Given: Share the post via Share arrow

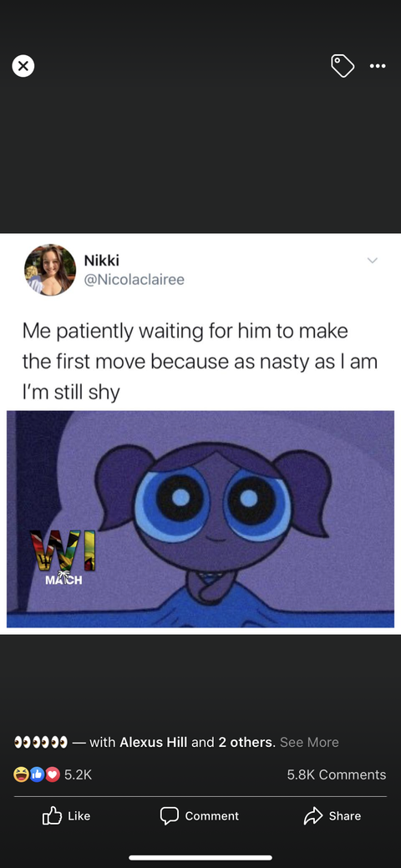Looking at the screenshot, I should click(332, 816).
